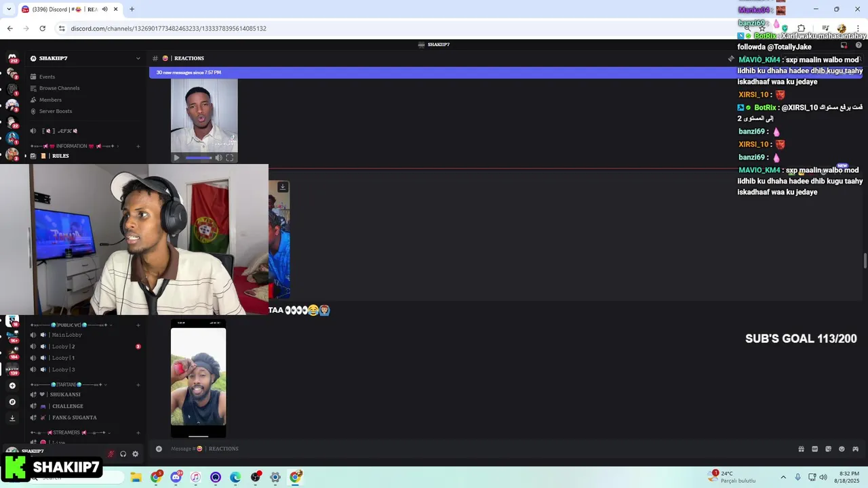Go back in browser

[9, 28]
